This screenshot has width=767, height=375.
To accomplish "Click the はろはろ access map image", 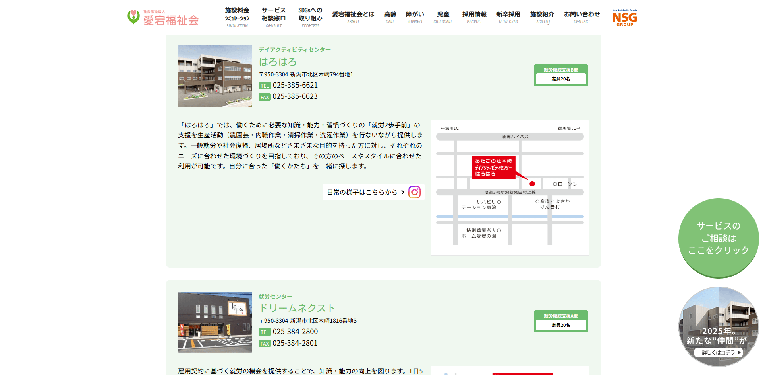I will pos(510,187).
